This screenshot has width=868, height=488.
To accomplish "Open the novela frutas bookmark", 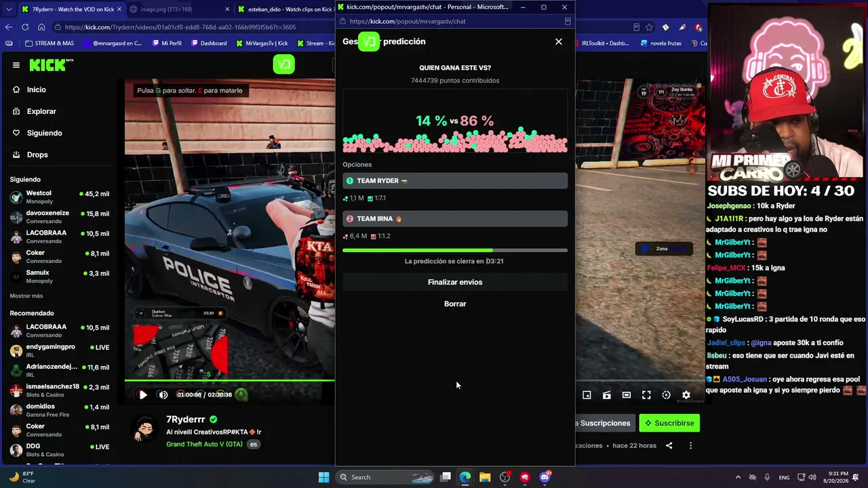I will [x=660, y=43].
